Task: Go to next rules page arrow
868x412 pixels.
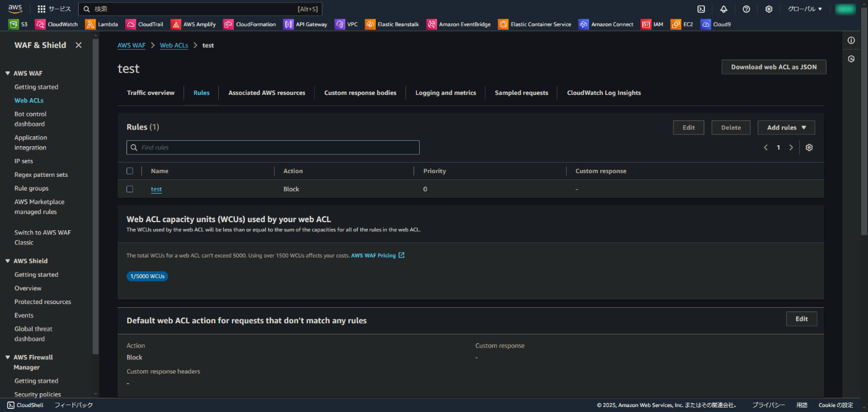Action: [x=791, y=147]
